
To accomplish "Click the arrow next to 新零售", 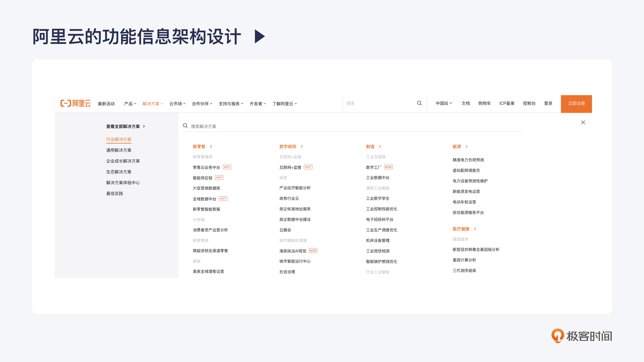I will (211, 147).
